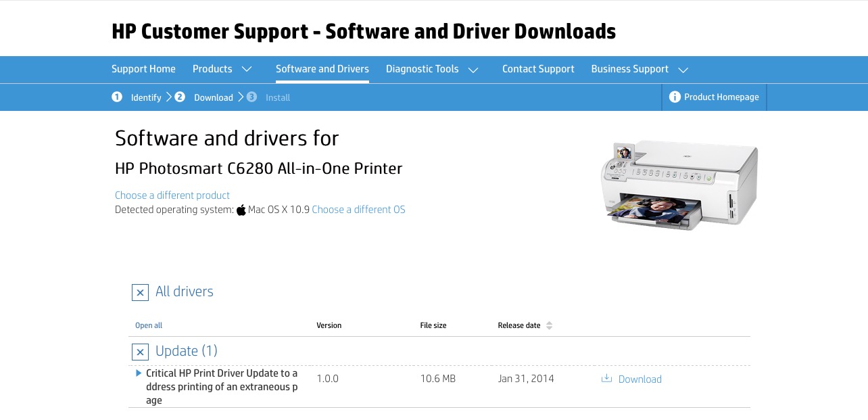
Task: Click the Install step label
Action: click(x=278, y=97)
